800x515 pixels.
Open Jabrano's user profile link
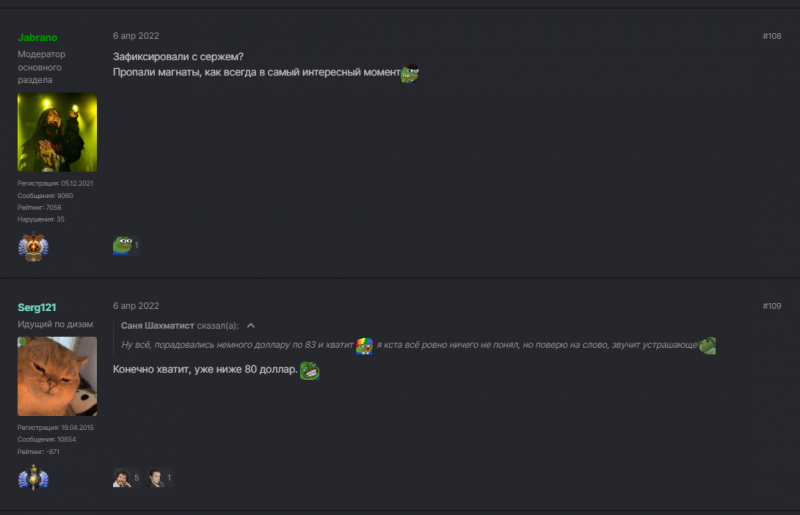click(x=38, y=37)
